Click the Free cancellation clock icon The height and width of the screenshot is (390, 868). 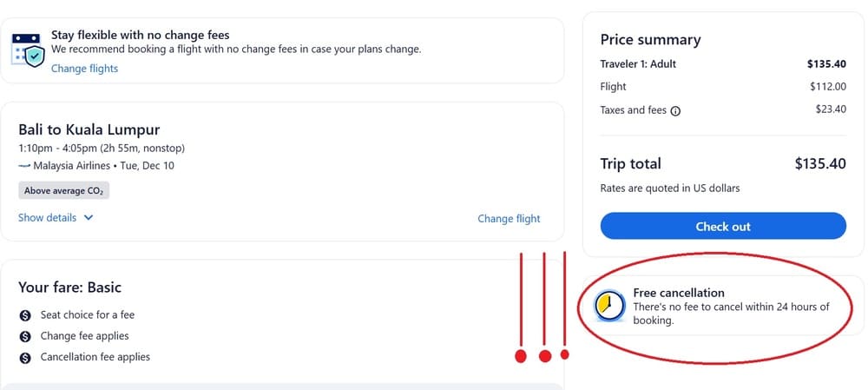[609, 306]
